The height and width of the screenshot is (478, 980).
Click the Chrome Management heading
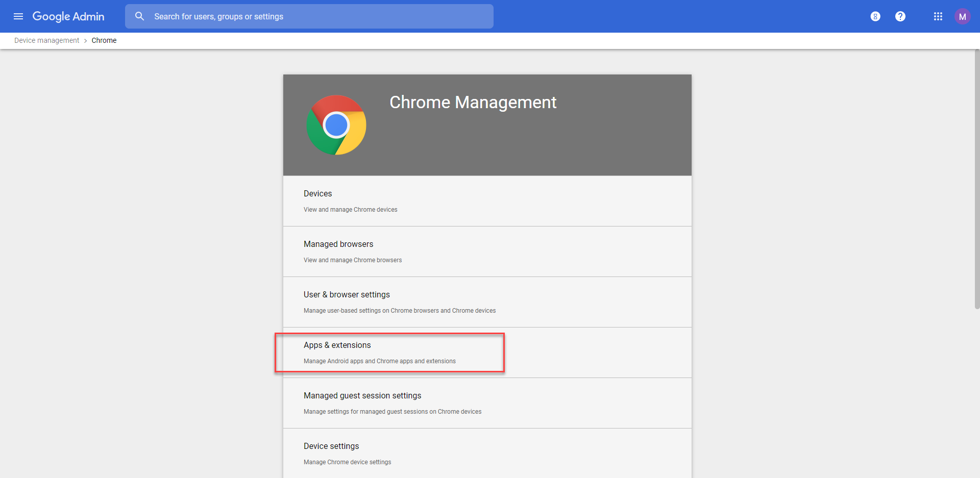tap(473, 102)
